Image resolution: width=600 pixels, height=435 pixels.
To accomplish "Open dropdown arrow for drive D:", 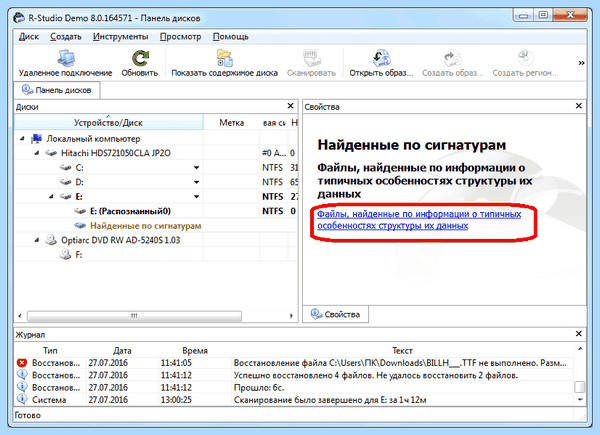I will [196, 182].
